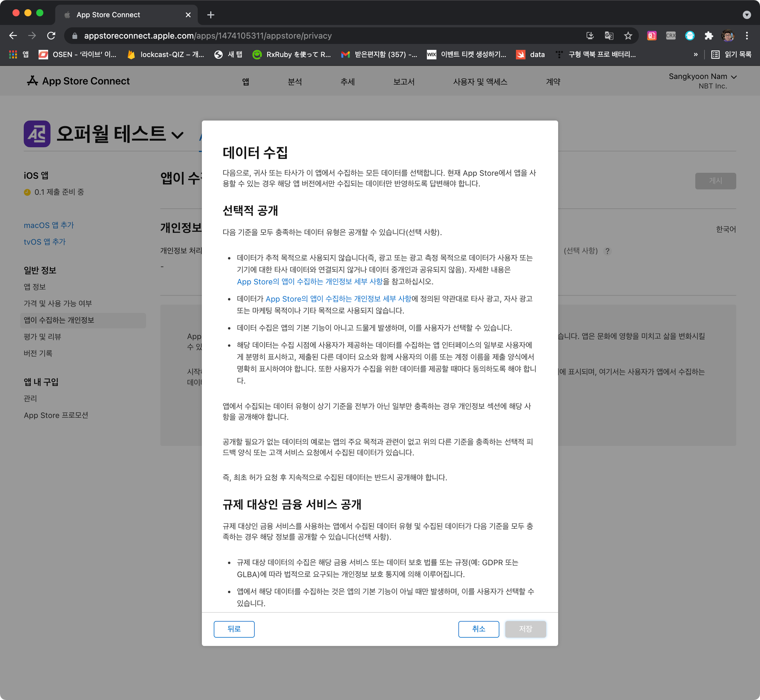Select 가격 및 사용 가능 여부 in sidebar
Image resolution: width=760 pixels, height=700 pixels.
coord(58,303)
